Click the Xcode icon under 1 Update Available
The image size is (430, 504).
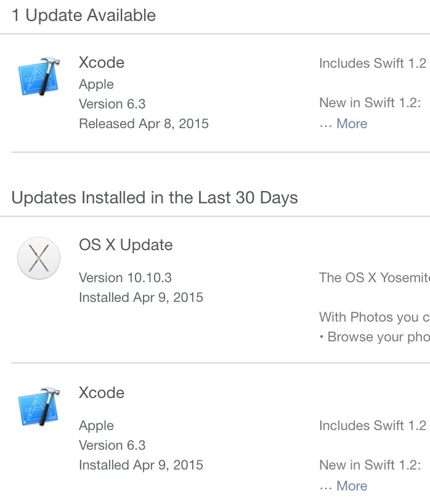coord(38,76)
